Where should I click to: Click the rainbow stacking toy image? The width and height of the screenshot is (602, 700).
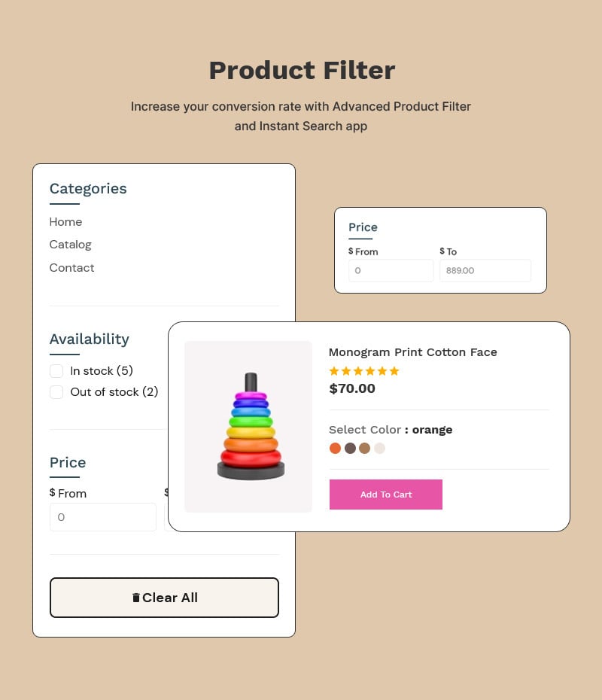(x=248, y=427)
